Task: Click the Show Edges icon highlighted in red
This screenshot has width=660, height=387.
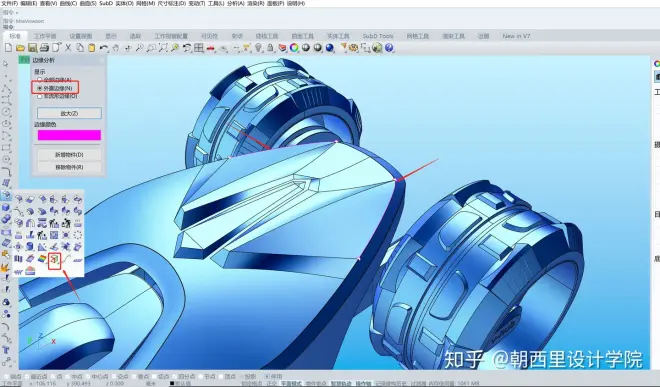Action: click(x=54, y=260)
